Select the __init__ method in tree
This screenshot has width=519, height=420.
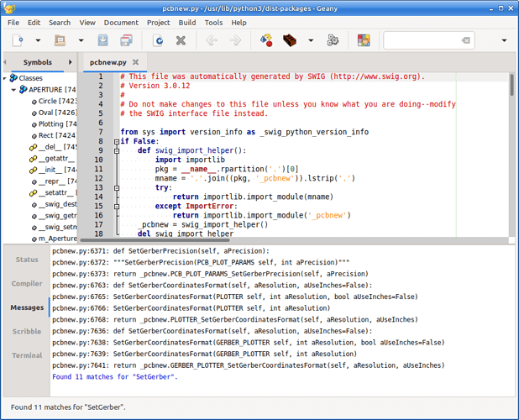point(53,170)
